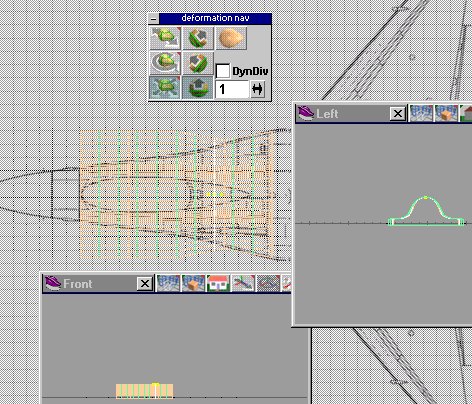Select the scale deformation tool with four arrows
This screenshot has width=472, height=404.
click(x=165, y=87)
